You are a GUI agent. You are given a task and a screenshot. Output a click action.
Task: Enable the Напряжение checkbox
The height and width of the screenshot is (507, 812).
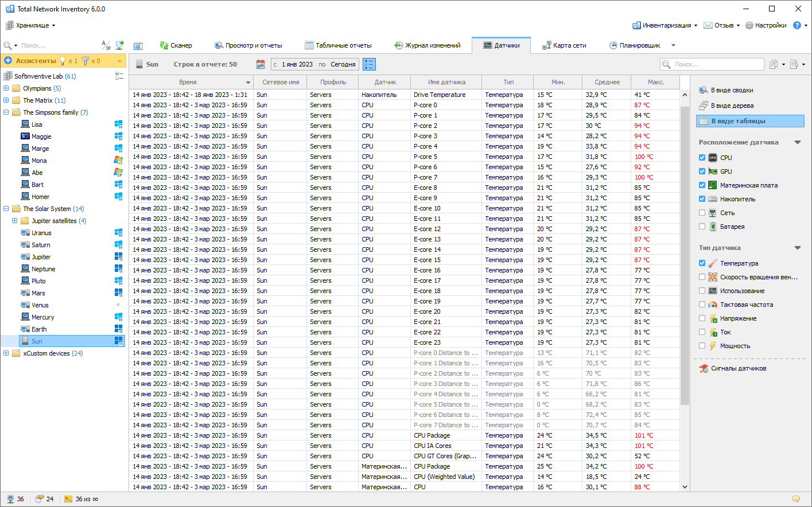pyautogui.click(x=702, y=318)
